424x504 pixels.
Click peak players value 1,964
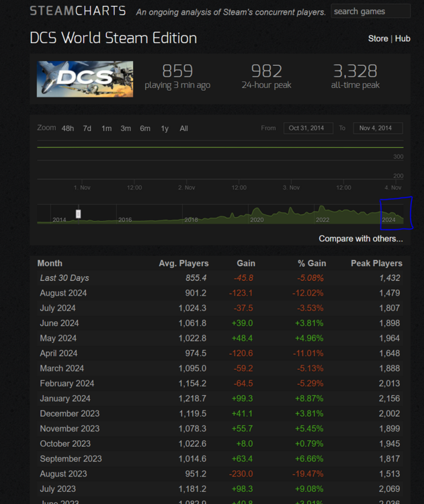click(389, 339)
